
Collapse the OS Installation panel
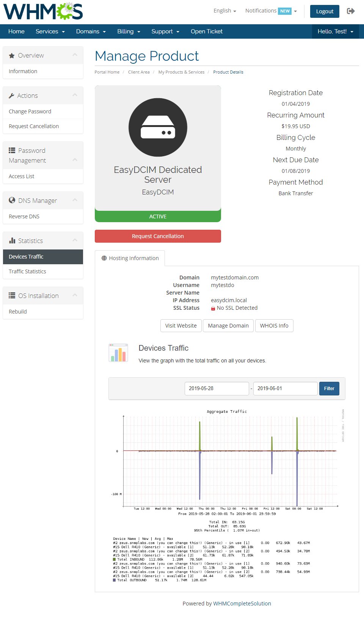(x=75, y=295)
